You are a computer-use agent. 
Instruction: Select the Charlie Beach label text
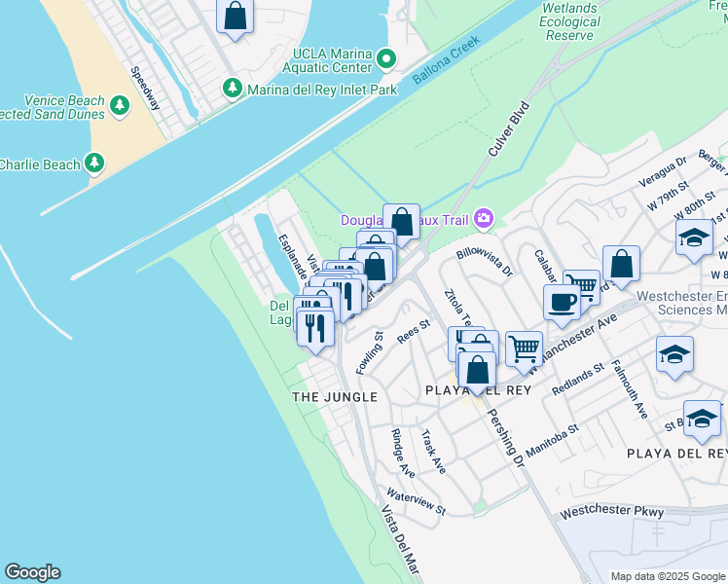(41, 164)
